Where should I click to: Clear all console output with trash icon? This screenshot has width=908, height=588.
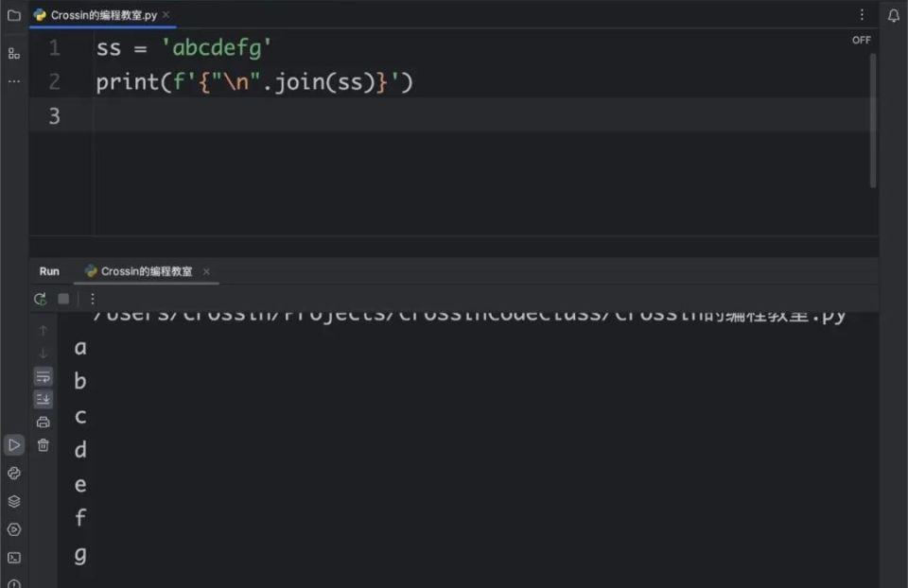click(43, 445)
